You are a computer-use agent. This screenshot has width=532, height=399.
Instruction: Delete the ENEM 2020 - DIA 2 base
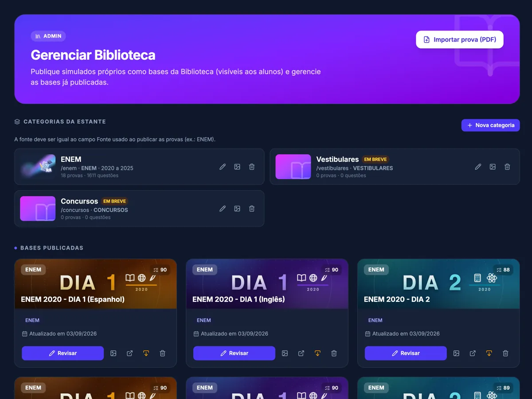click(x=506, y=353)
